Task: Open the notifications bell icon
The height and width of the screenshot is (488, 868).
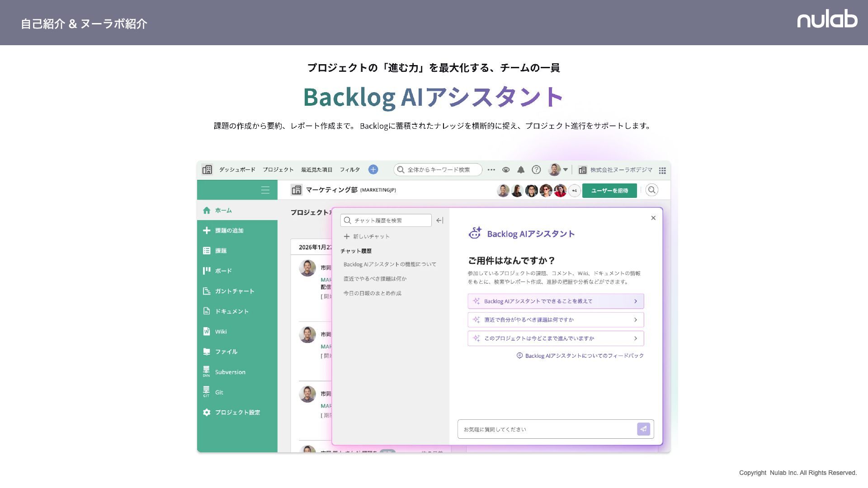Action: click(x=521, y=170)
